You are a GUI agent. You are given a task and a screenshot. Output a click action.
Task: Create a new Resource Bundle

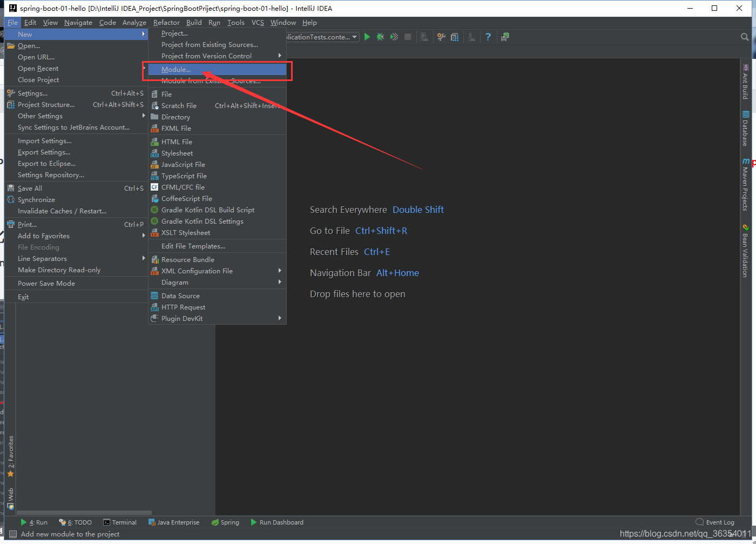(x=218, y=260)
